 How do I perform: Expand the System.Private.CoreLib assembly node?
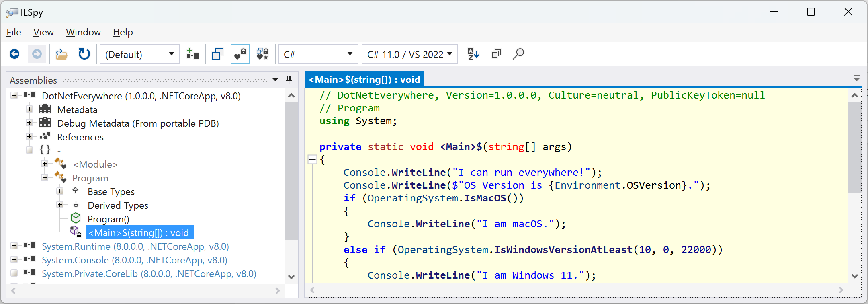coord(14,273)
